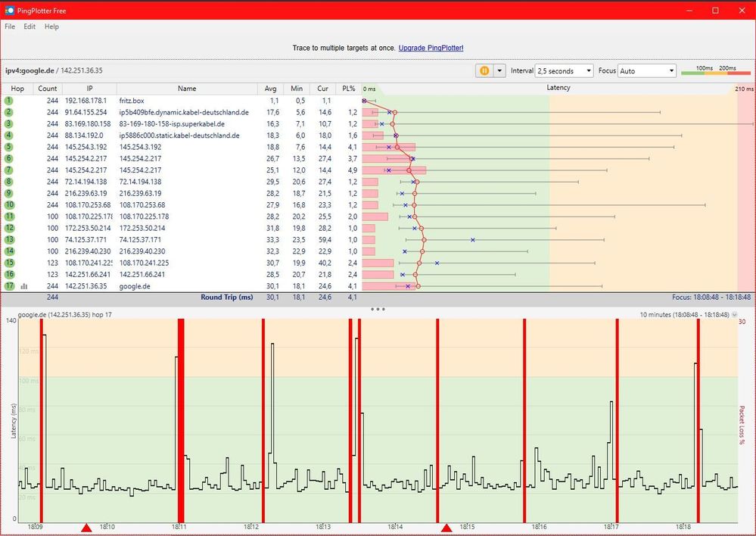Screen dimensions: 756x536
Task: Select the hop 12 green circle icon
Action: [9, 228]
